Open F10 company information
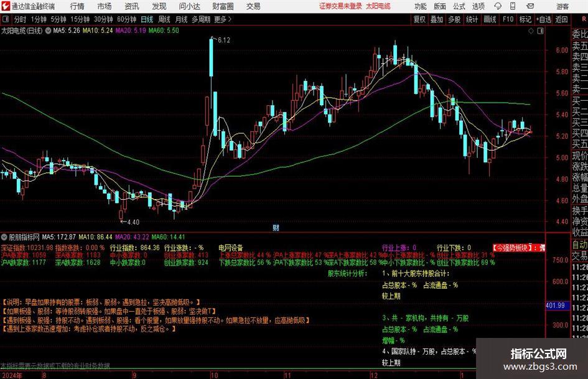The image size is (588, 379). [x=508, y=19]
